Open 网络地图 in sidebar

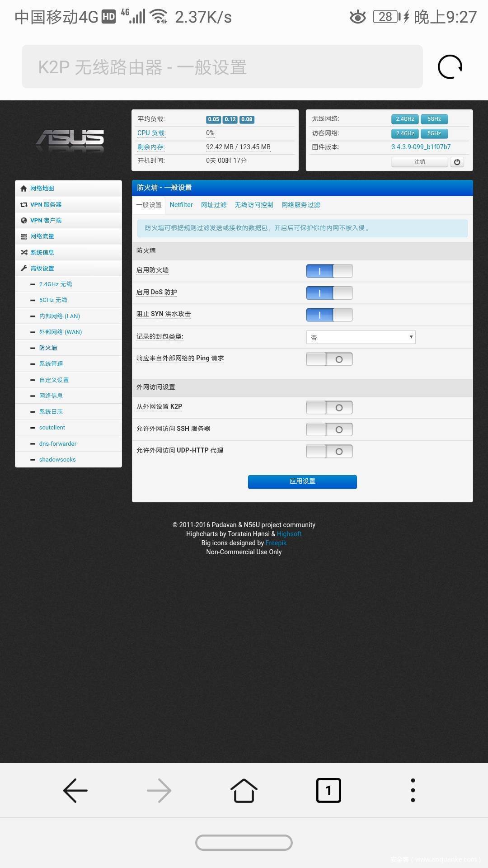(69, 189)
